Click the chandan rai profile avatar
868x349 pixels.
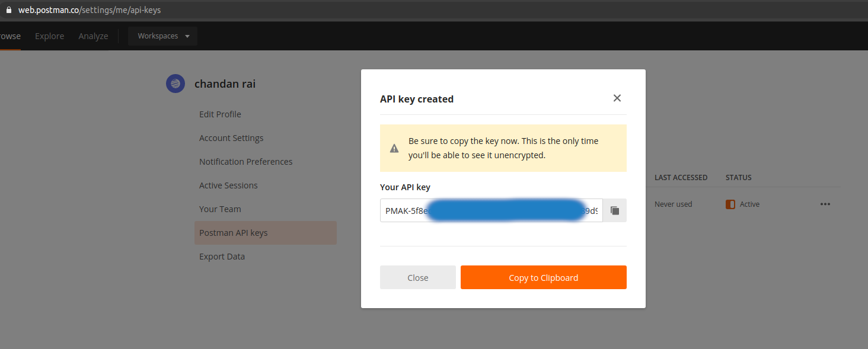tap(175, 84)
